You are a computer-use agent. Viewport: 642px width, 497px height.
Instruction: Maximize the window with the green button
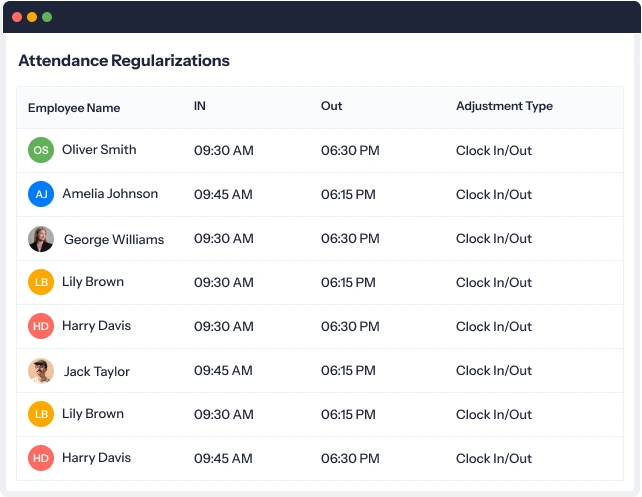point(47,17)
